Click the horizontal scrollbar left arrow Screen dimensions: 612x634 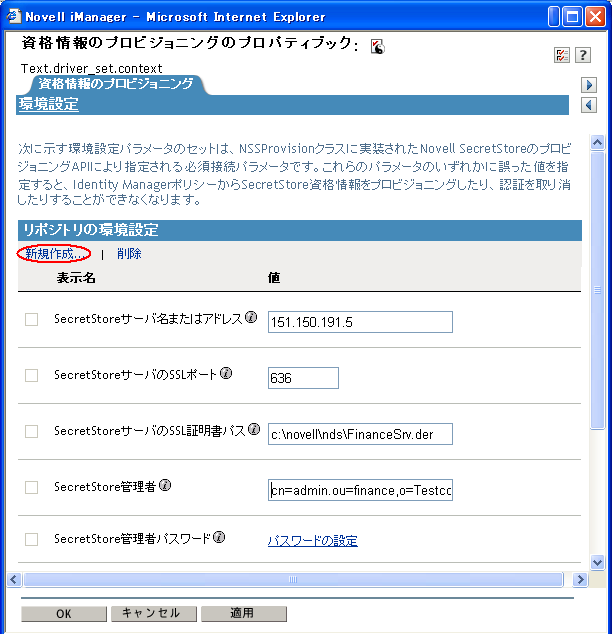[x=14, y=579]
